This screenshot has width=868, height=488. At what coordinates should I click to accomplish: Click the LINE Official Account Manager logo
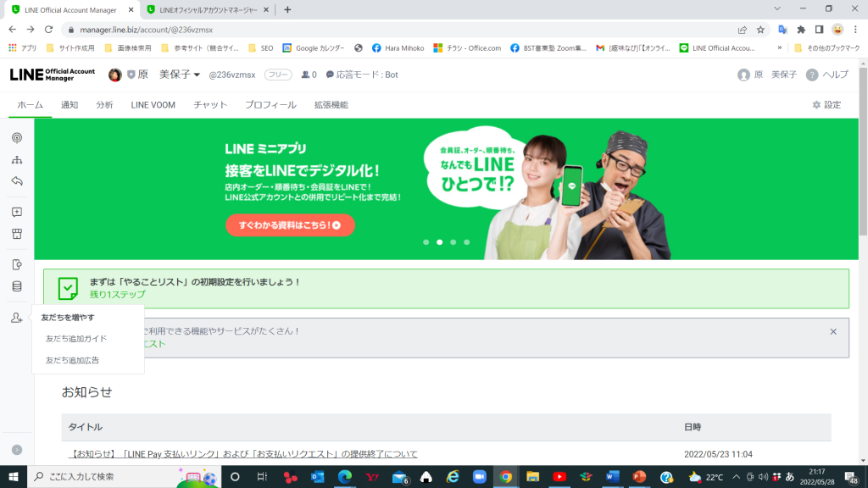tap(52, 75)
